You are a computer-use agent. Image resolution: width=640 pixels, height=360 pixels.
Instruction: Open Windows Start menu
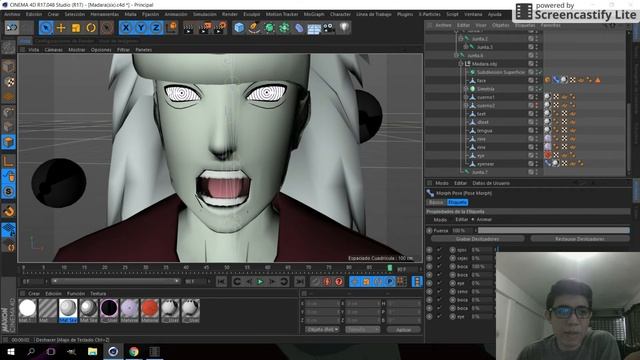[11, 351]
